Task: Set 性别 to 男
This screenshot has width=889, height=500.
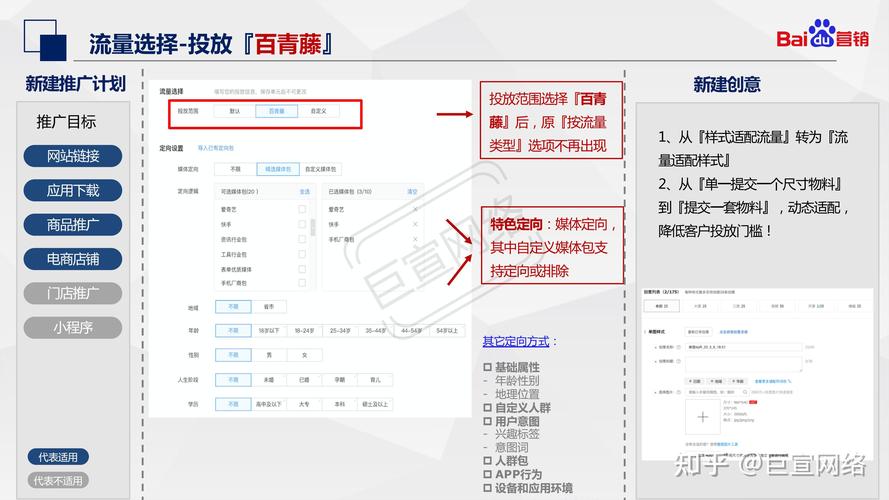Action: coord(269,355)
